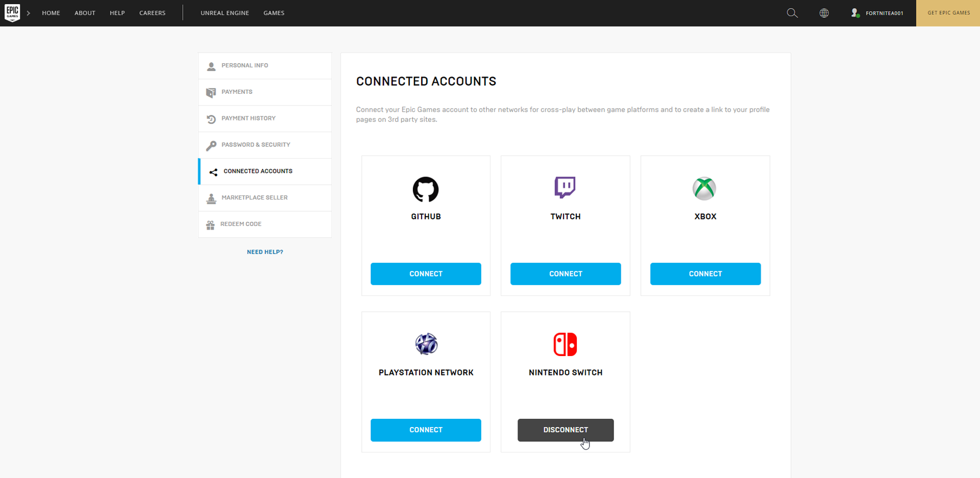980x478 pixels.
Task: Click the Payments wallet icon
Action: (x=211, y=93)
